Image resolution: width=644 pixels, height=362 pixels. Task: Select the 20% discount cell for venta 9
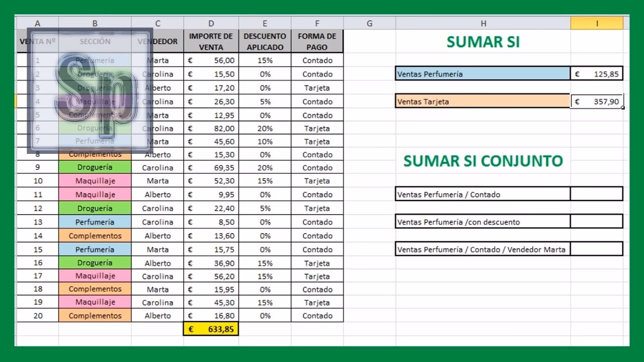tap(265, 167)
